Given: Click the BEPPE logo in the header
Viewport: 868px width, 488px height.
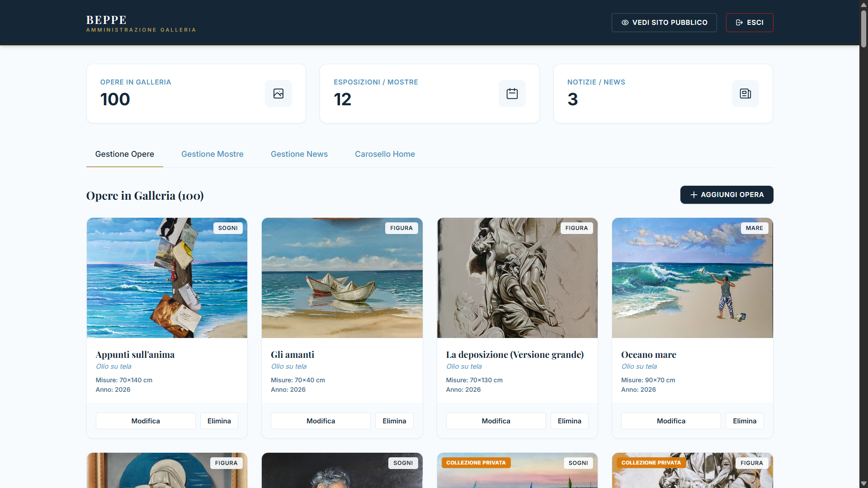Looking at the screenshot, I should (106, 20).
